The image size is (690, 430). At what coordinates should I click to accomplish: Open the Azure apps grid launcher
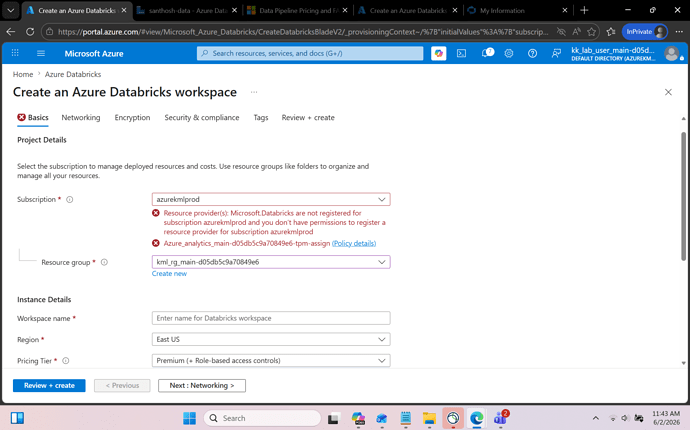15,53
